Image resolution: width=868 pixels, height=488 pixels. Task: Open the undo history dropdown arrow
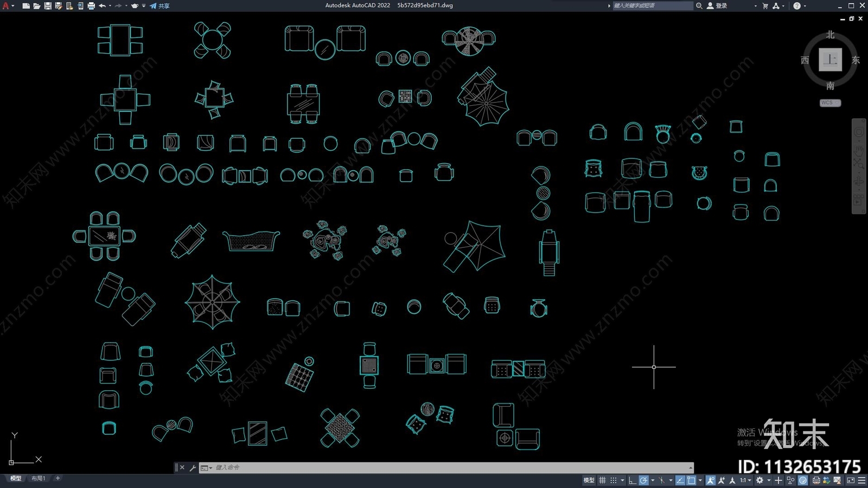coord(110,6)
